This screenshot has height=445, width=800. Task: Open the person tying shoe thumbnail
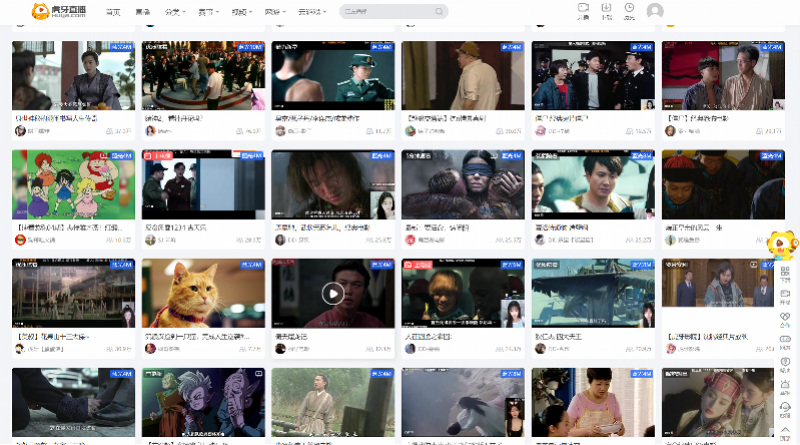(73, 402)
